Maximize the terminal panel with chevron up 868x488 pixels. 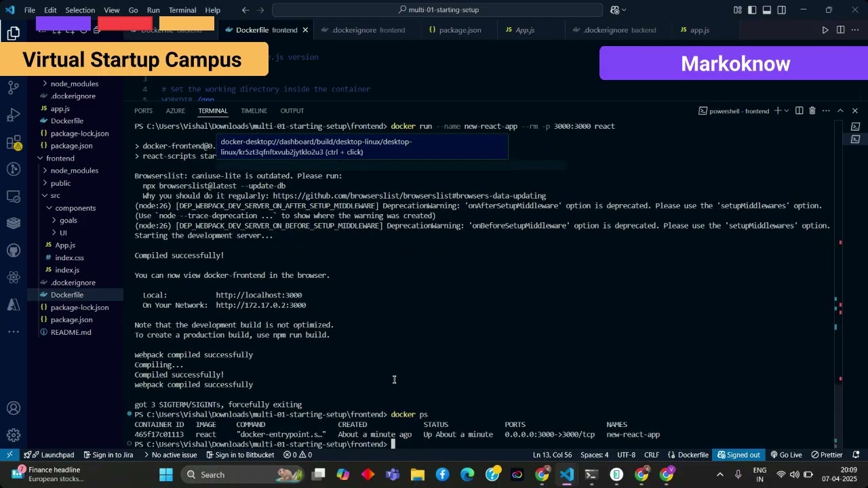pos(840,110)
